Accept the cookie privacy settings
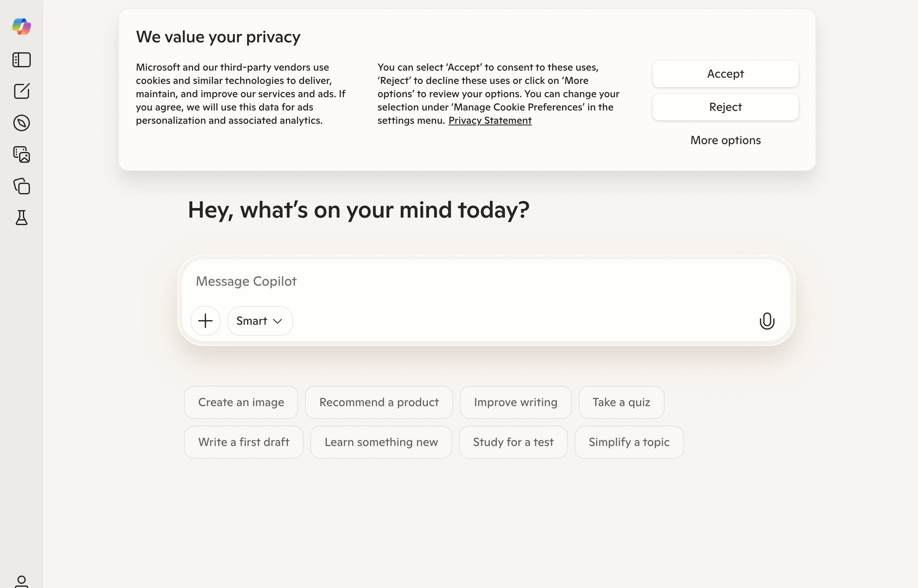The image size is (918, 588). (725, 74)
